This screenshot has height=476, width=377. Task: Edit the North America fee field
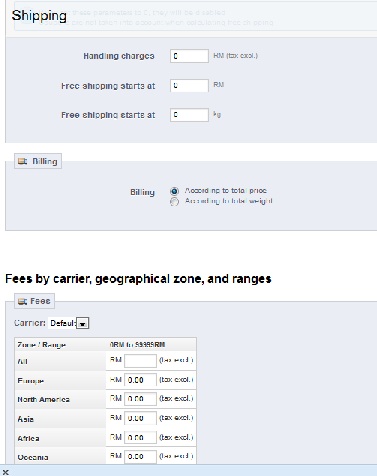click(x=140, y=399)
